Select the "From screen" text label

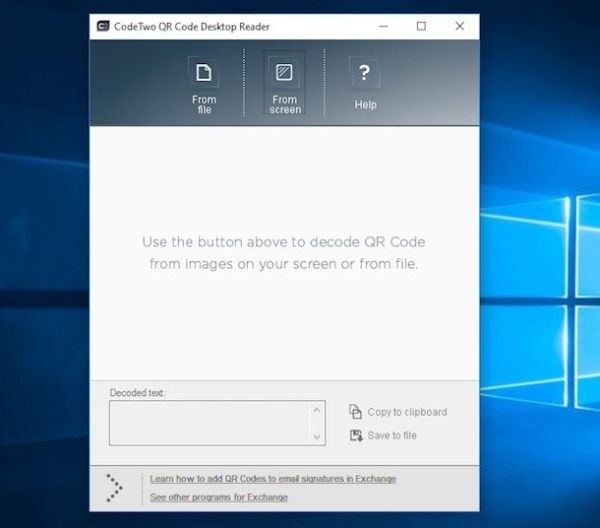(285, 104)
